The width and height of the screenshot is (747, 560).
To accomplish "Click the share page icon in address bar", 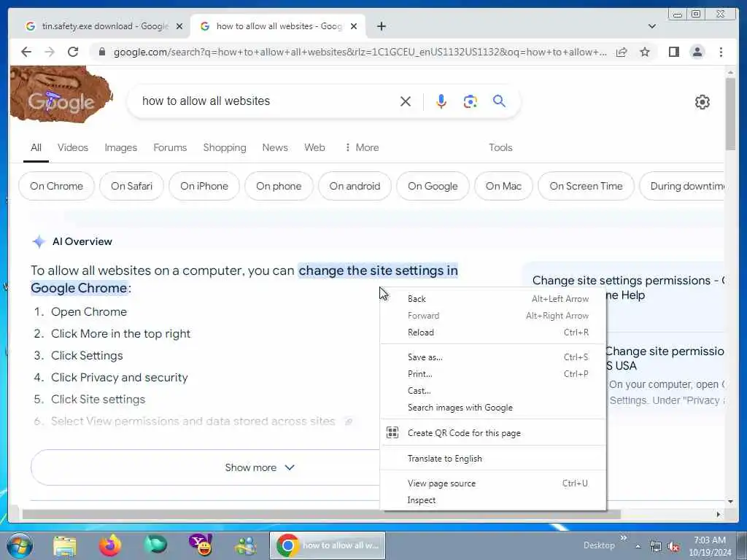I will click(622, 52).
